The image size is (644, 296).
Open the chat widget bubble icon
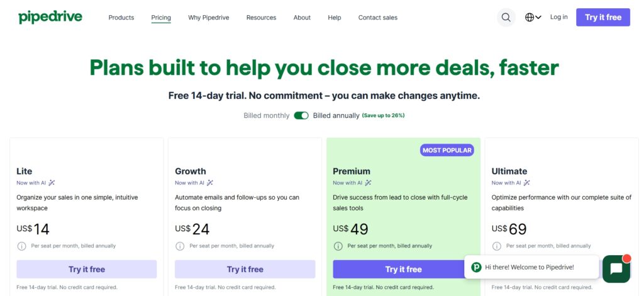616,269
